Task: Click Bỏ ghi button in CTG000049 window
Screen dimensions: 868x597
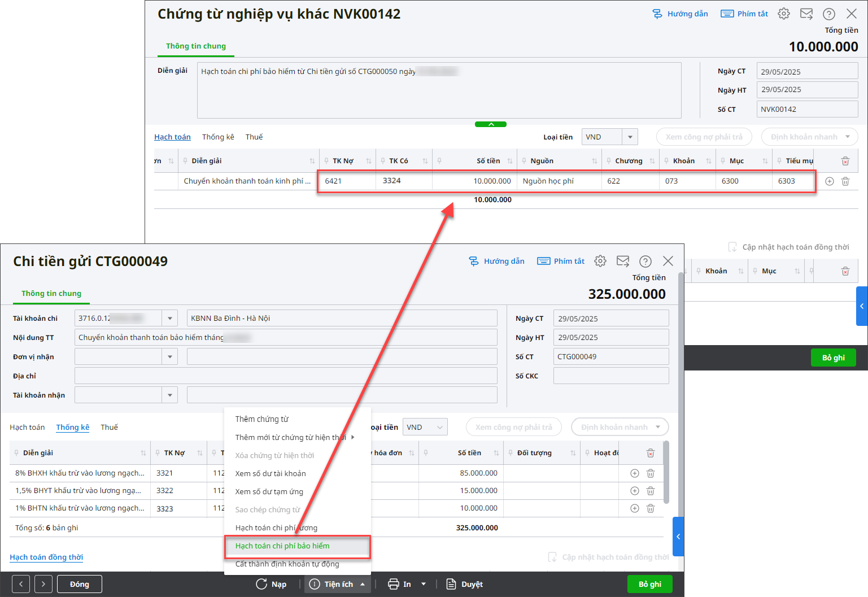Action: (650, 584)
